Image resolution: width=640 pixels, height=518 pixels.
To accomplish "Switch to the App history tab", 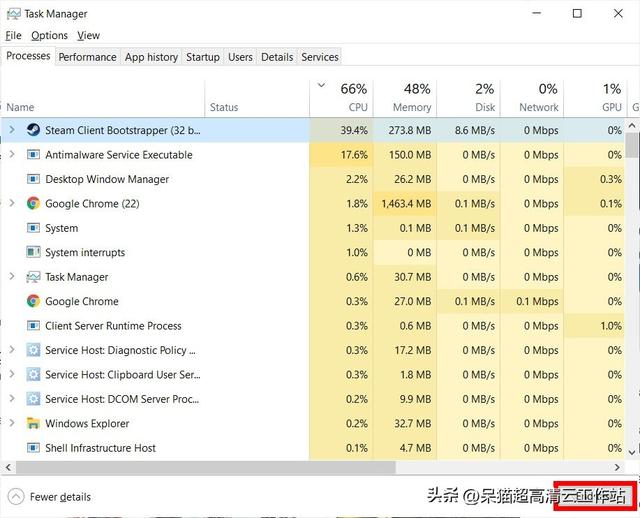I will click(151, 57).
